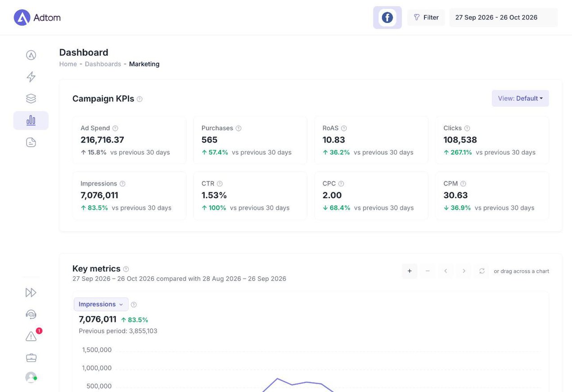Screen dimensions: 572x392
Task: Click the Marketing breadcrumb
Action: click(144, 64)
